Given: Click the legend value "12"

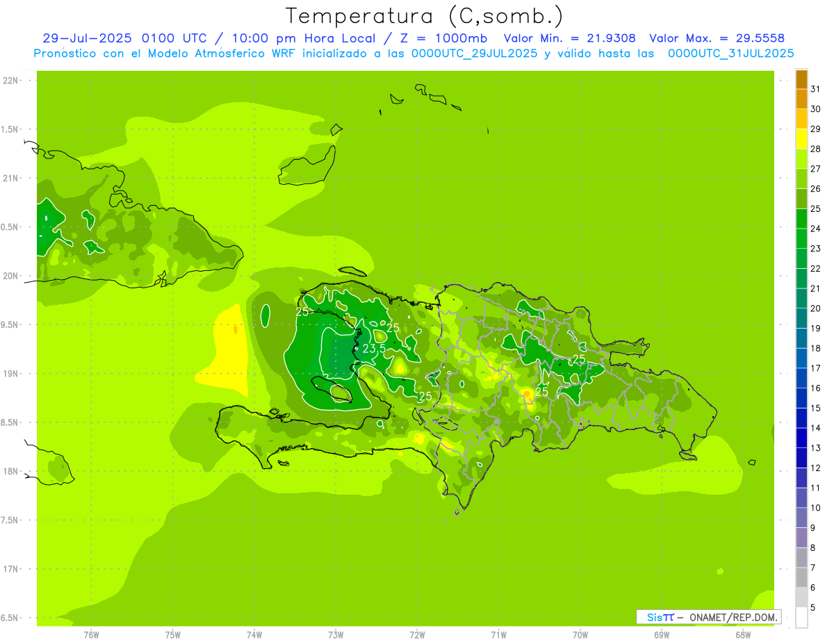Looking at the screenshot, I should pyautogui.click(x=815, y=468).
